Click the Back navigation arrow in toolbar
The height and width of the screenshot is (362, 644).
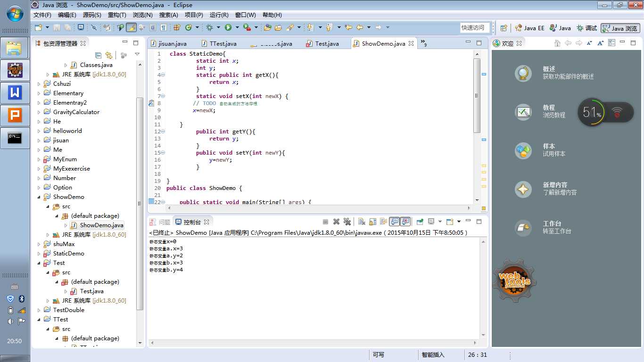[x=360, y=27]
